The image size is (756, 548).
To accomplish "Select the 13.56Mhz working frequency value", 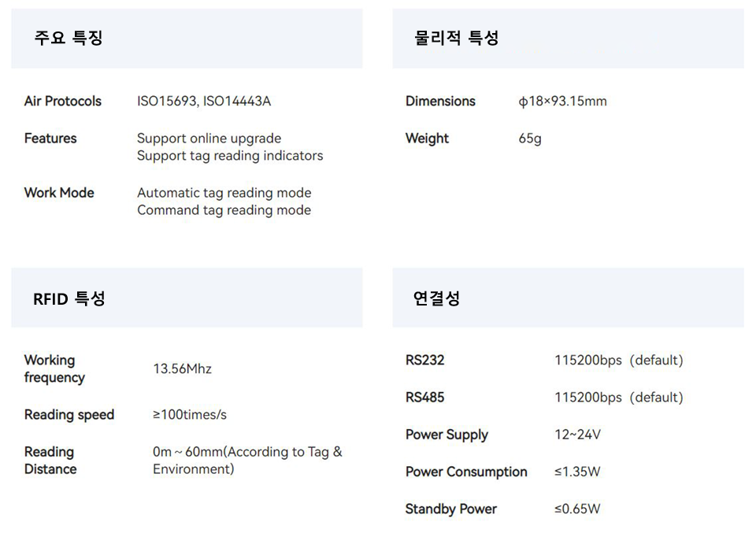I will [182, 368].
